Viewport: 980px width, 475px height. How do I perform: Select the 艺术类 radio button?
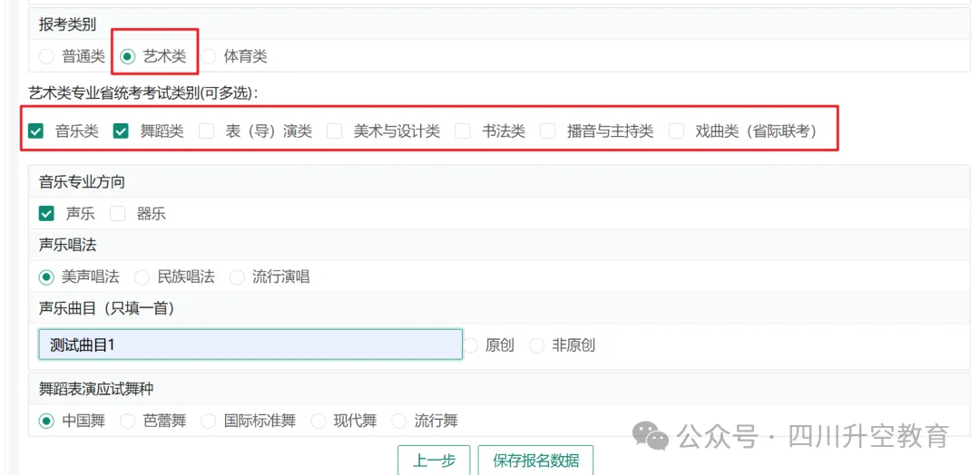tap(128, 57)
